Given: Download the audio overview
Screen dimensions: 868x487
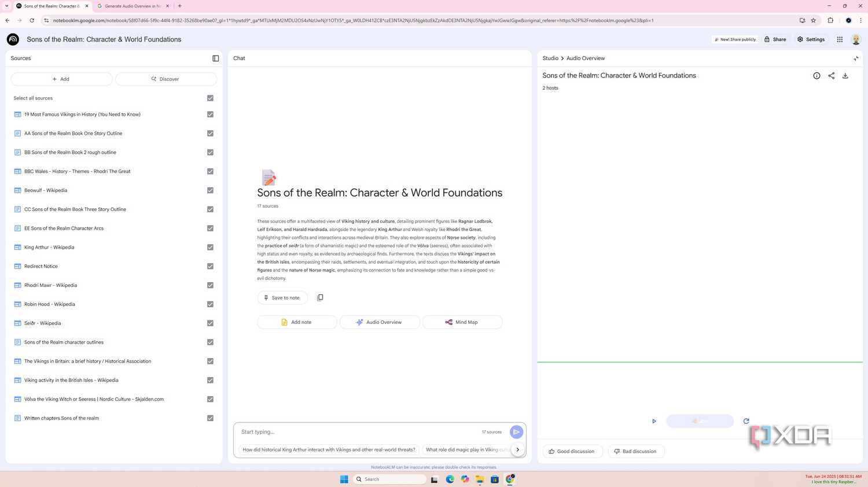Looking at the screenshot, I should click(x=845, y=76).
